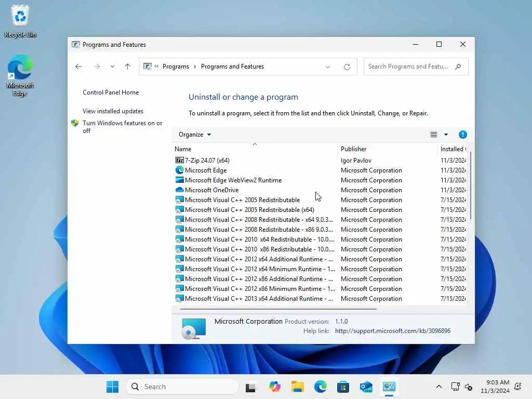Open Turn Windows features on or off
Screen dimensions: 532x399
(x=123, y=127)
